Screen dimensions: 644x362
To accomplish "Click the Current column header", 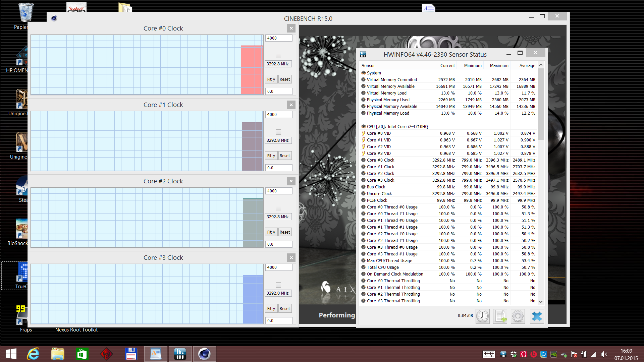I will point(443,66).
